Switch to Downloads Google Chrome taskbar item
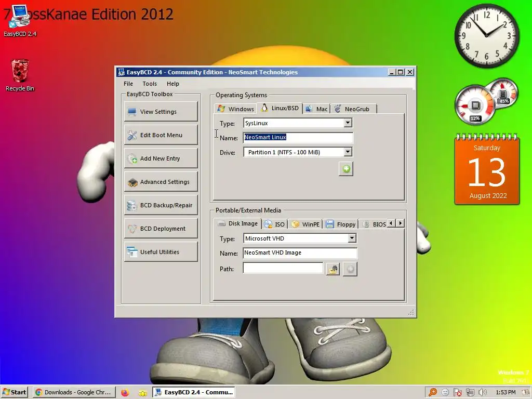Viewport: 532px width, 399px height. (x=74, y=392)
